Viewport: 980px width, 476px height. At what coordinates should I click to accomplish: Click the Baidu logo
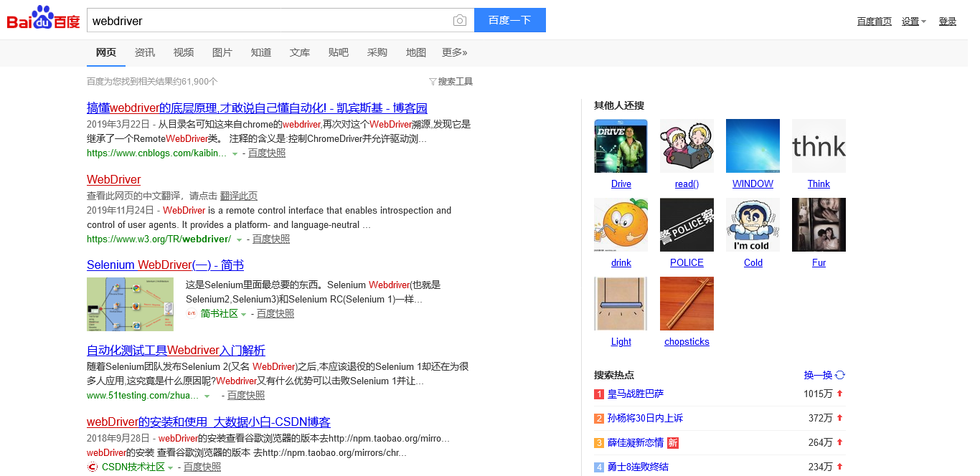(x=44, y=19)
